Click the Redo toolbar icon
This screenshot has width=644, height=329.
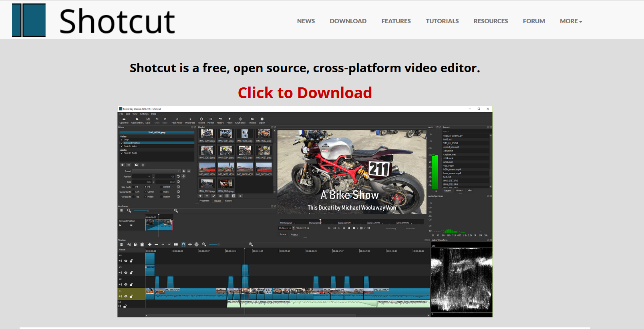click(165, 121)
